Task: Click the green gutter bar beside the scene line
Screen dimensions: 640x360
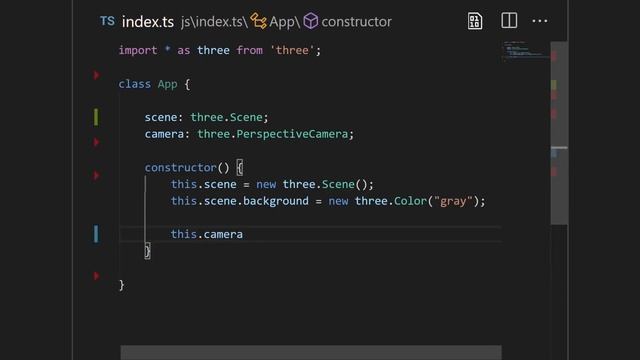Action: coord(96,117)
